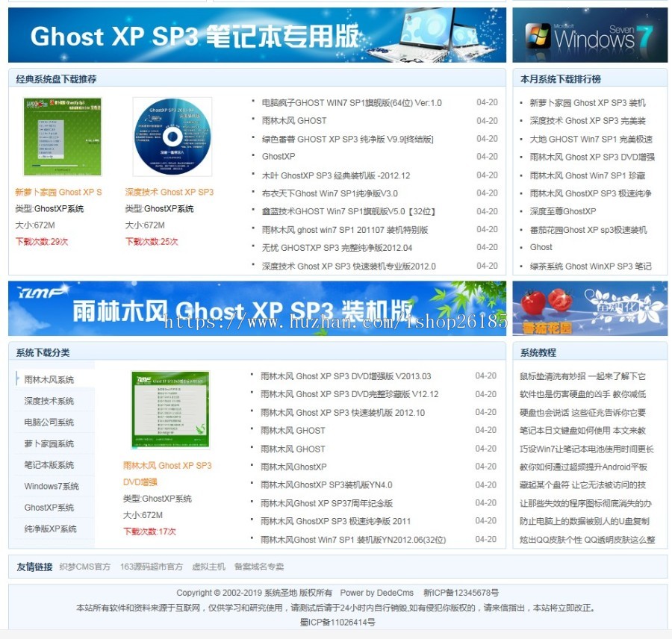Select the 电脑公司系统 category tab
The height and width of the screenshot is (639, 672).
pyautogui.click(x=49, y=422)
